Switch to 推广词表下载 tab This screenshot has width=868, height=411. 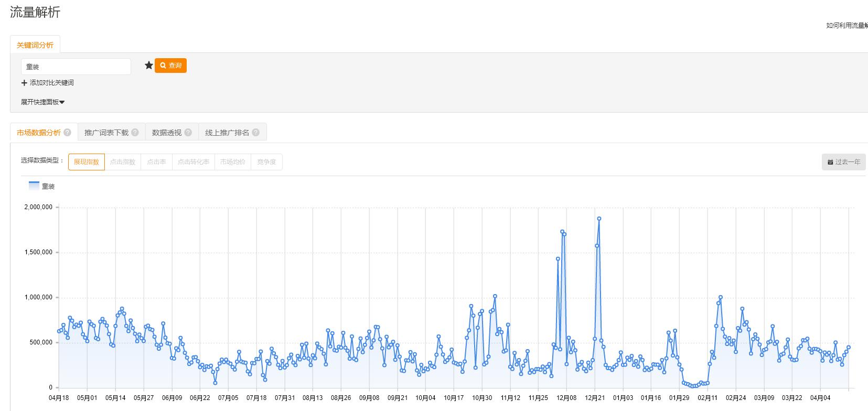pyautogui.click(x=111, y=133)
